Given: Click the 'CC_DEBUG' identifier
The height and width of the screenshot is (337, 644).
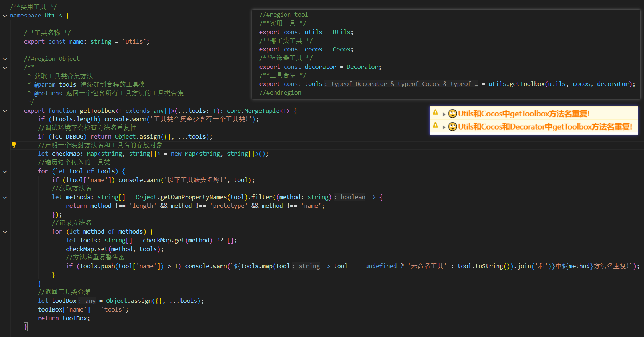Looking at the screenshot, I should coord(71,137).
